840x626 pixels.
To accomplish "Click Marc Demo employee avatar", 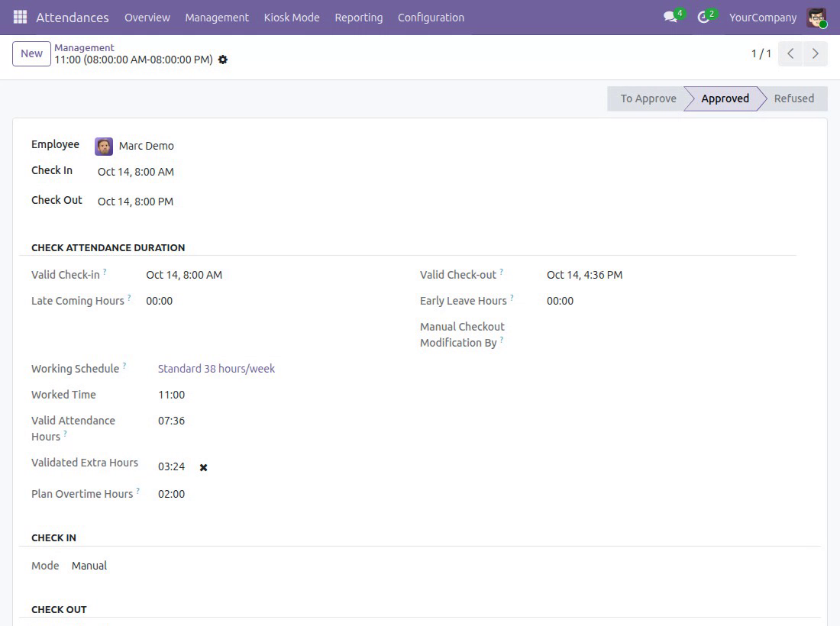I will click(x=104, y=146).
